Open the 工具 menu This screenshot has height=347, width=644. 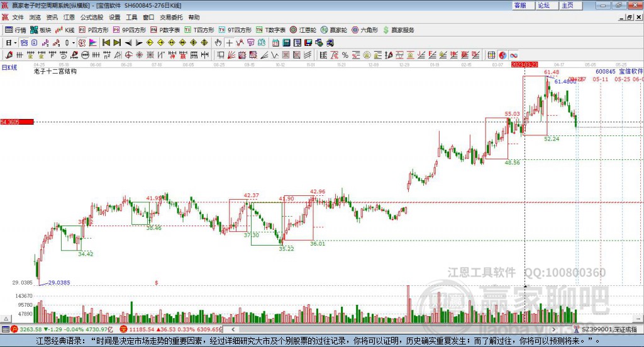(x=131, y=17)
